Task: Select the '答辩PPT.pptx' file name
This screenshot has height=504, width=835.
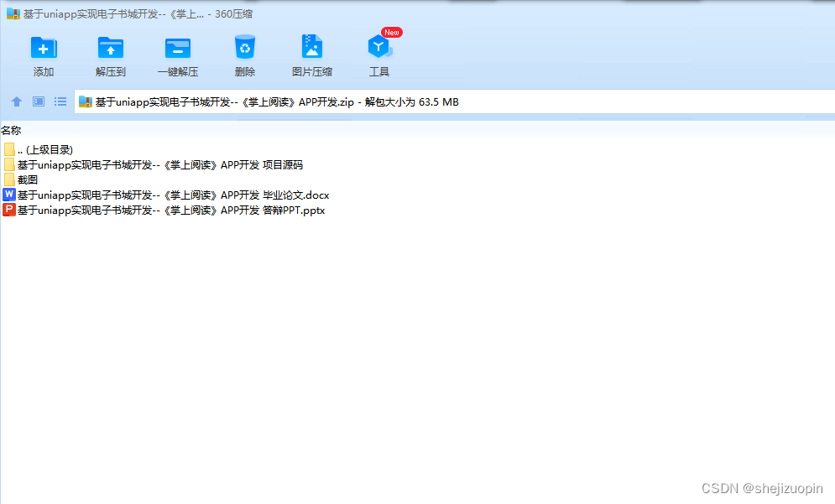Action: (171, 210)
